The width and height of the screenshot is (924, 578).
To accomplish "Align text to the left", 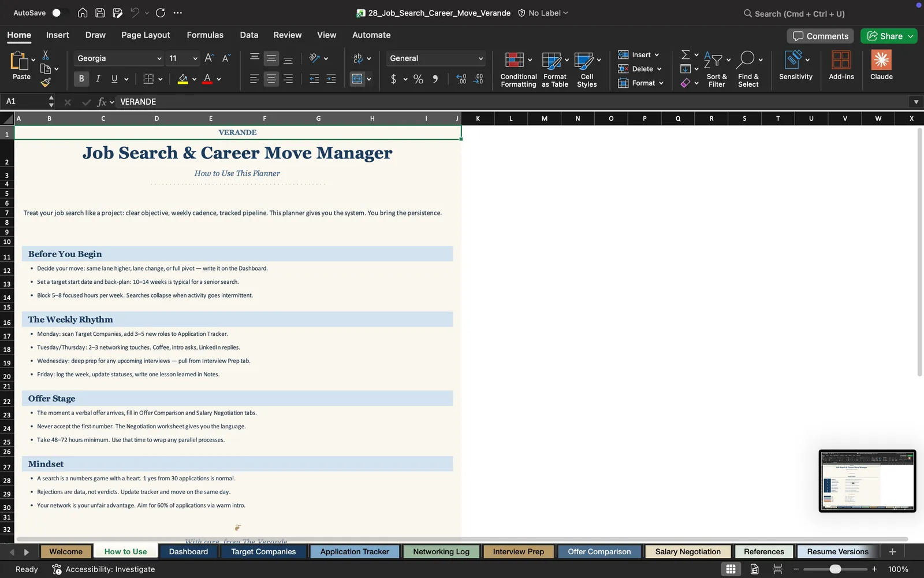I will pos(254,79).
